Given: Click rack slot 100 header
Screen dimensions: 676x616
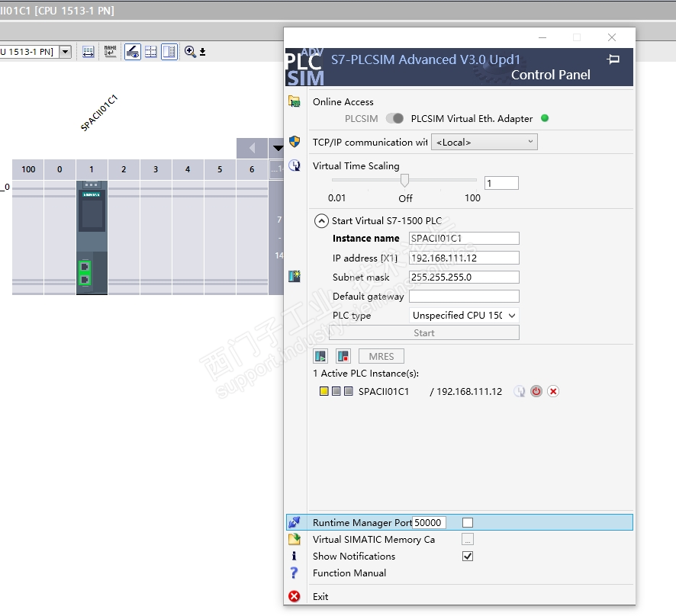Looking at the screenshot, I should click(x=28, y=169).
